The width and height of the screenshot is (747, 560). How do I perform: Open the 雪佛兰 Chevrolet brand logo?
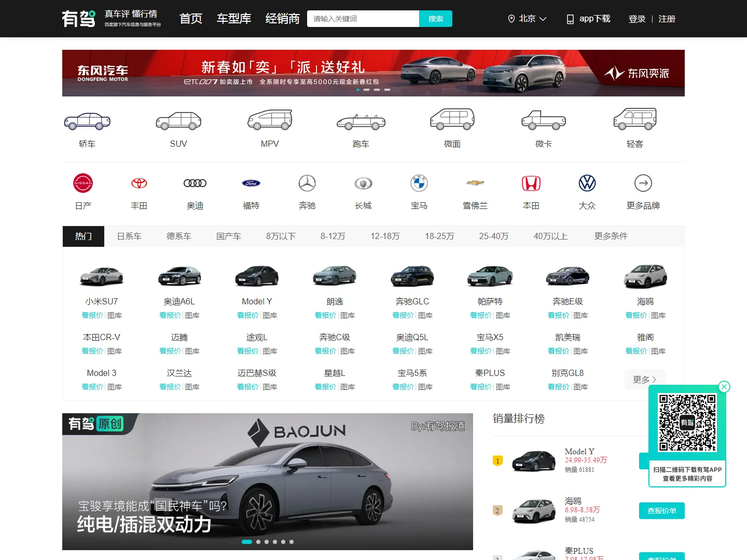click(475, 183)
